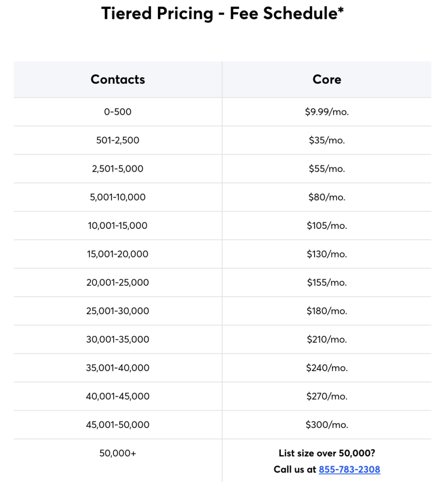Select the 25,001-30,000 contacts tier
Screen dimensions: 448x482
118,311
